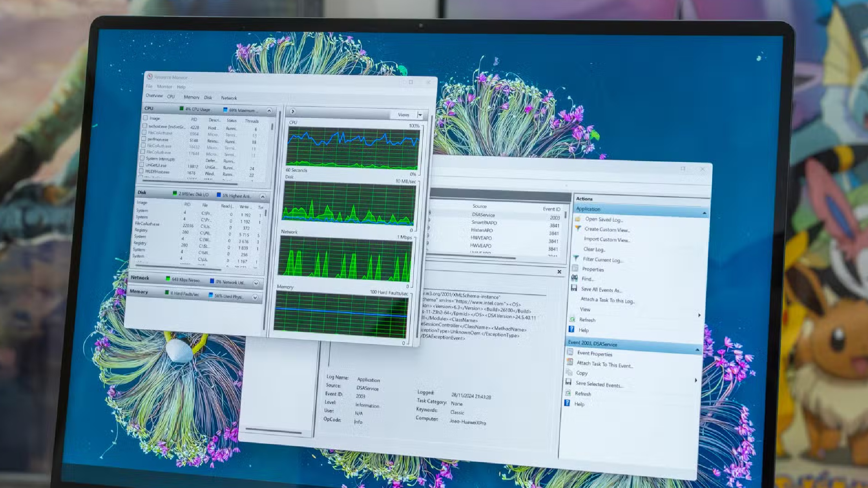The height and width of the screenshot is (488, 868).
Task: Click the Network graph
Action: (x=346, y=259)
